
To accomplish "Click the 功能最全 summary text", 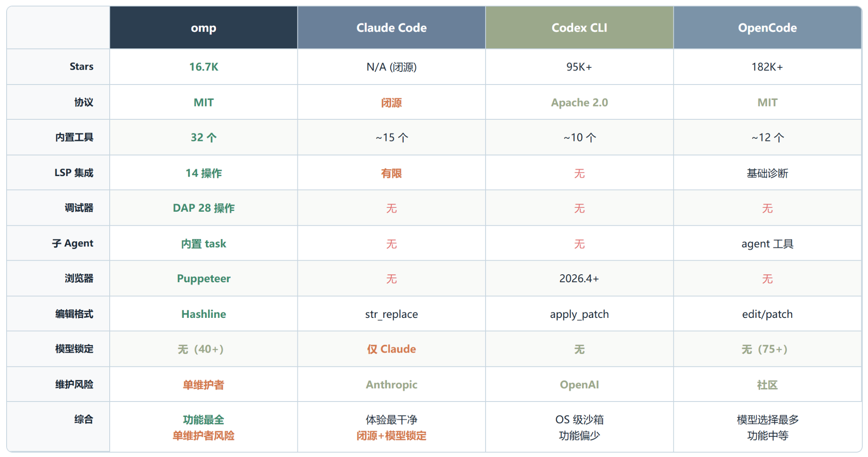I will 204,420.
